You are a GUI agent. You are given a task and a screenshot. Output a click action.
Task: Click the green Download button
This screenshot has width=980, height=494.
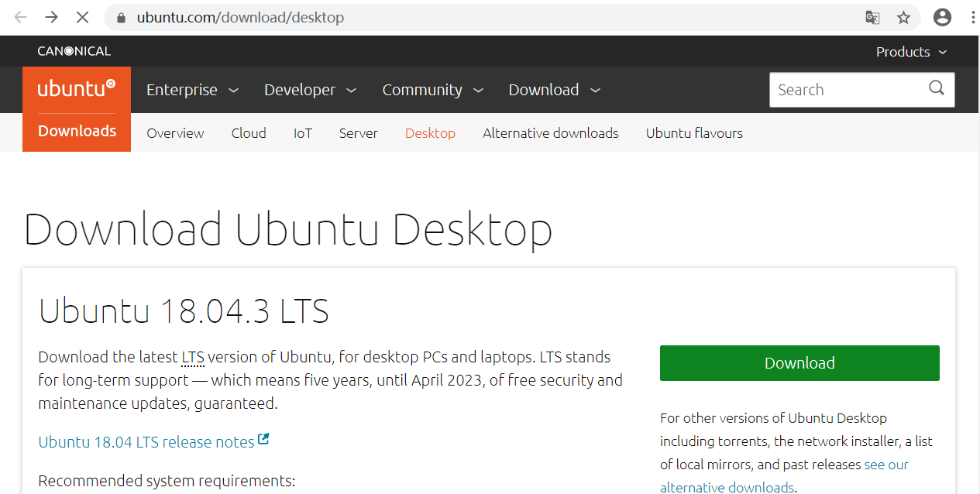tap(799, 363)
